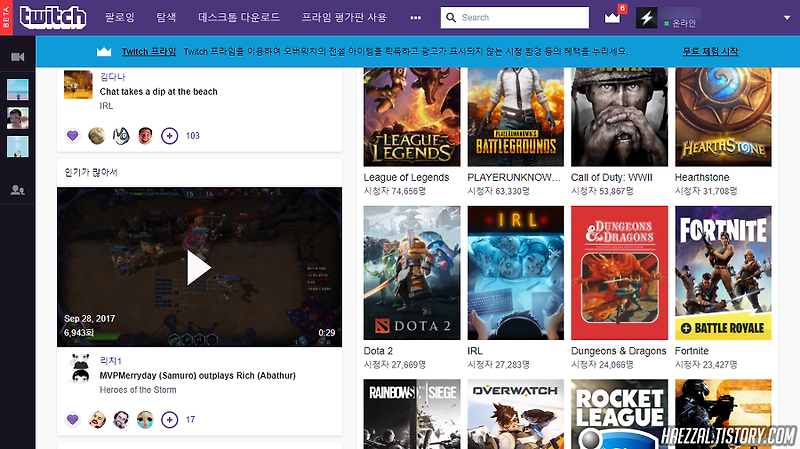The image size is (800, 449).
Task: Click the League of Legends title text link
Action: 406,178
